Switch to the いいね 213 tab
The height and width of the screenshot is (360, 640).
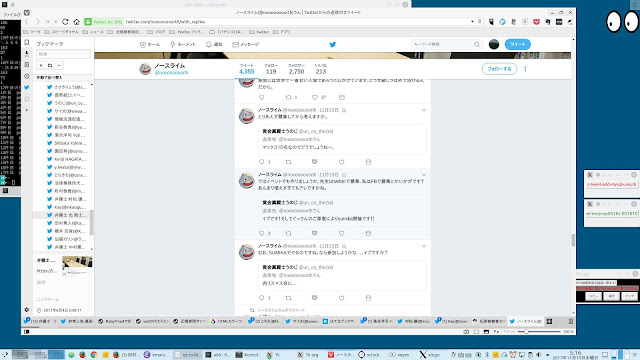click(x=321, y=69)
